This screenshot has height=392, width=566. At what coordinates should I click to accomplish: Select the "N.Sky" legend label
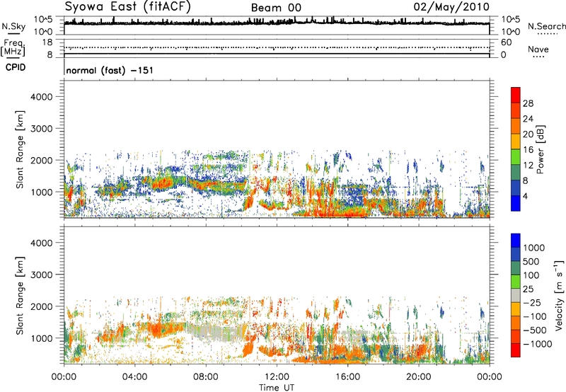pos(13,27)
